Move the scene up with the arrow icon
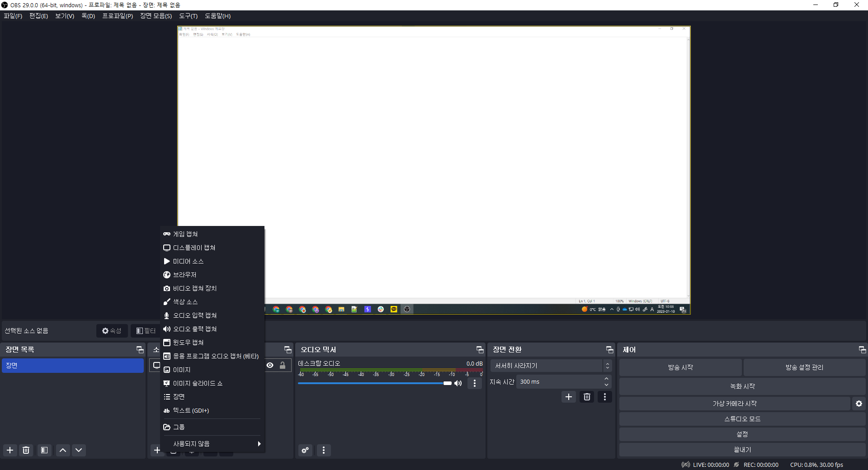The height and width of the screenshot is (470, 868). pyautogui.click(x=62, y=450)
